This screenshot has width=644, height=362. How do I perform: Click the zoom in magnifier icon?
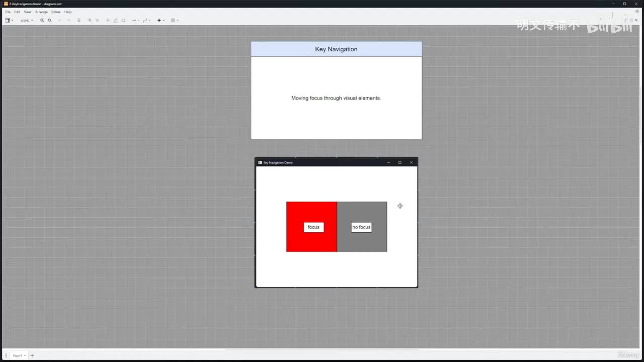pyautogui.click(x=42, y=21)
